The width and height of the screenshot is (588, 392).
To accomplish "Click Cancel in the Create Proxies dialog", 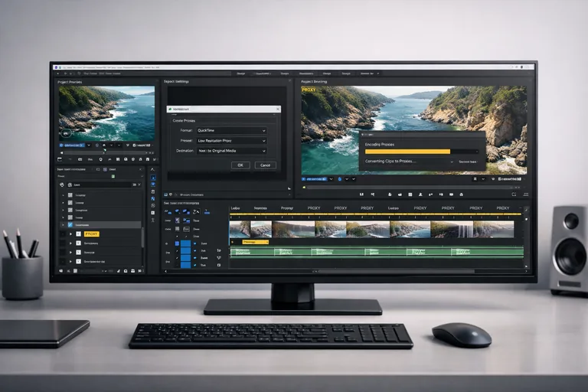I will point(265,165).
